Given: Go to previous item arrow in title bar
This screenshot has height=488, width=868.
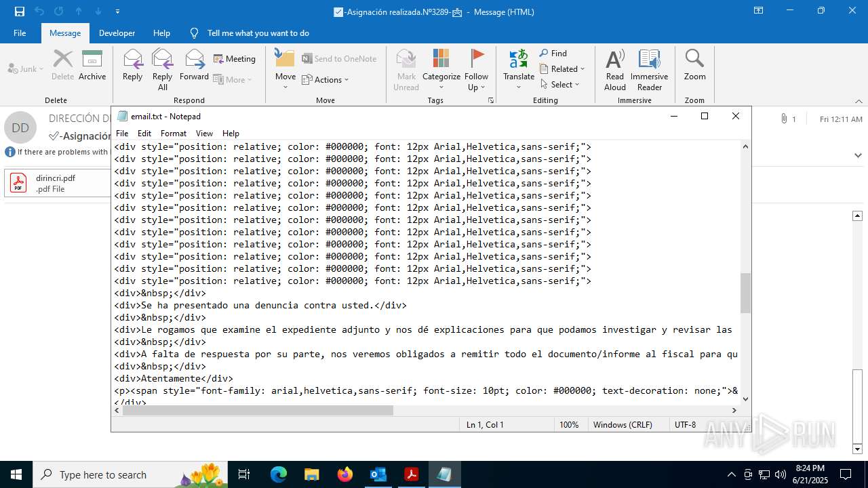Looking at the screenshot, I should tap(79, 12).
